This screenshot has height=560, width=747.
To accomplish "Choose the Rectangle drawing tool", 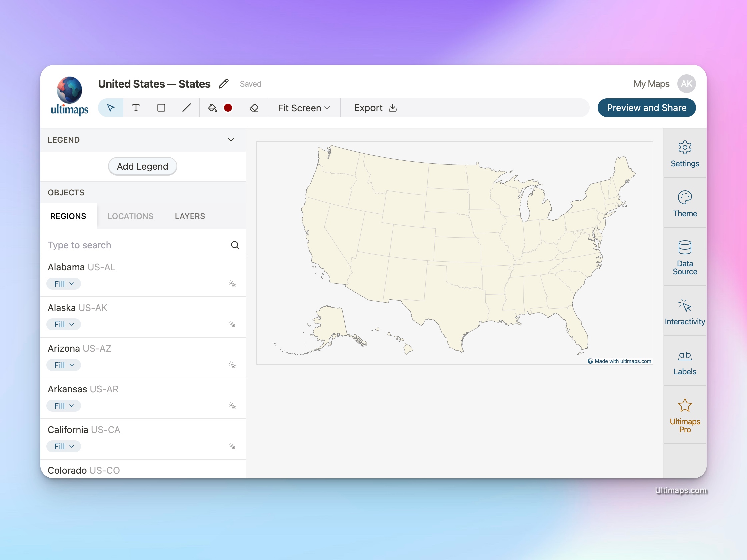I will (161, 108).
